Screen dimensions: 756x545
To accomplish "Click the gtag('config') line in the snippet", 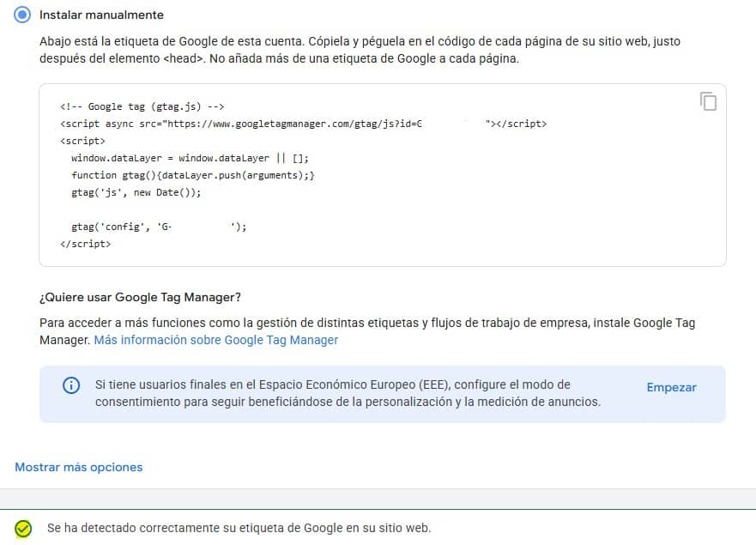I will click(159, 227).
